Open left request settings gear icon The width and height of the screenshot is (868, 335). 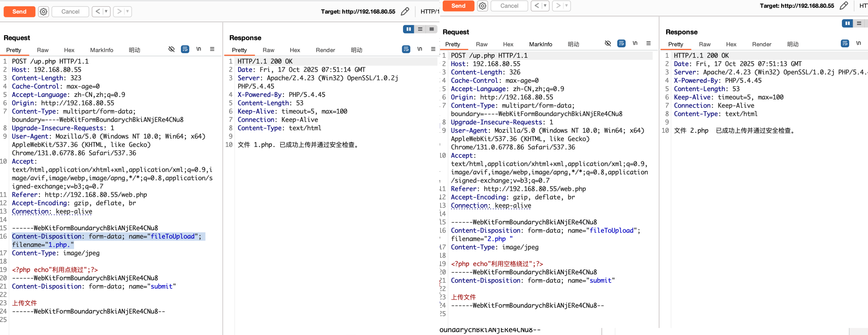pos(43,12)
